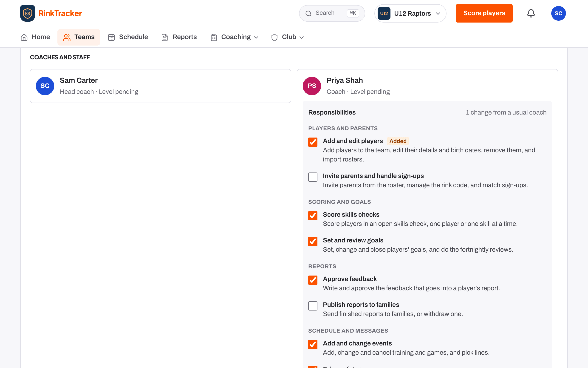Click the Score players button
Image resolution: width=588 pixels, height=368 pixels.
pos(484,13)
